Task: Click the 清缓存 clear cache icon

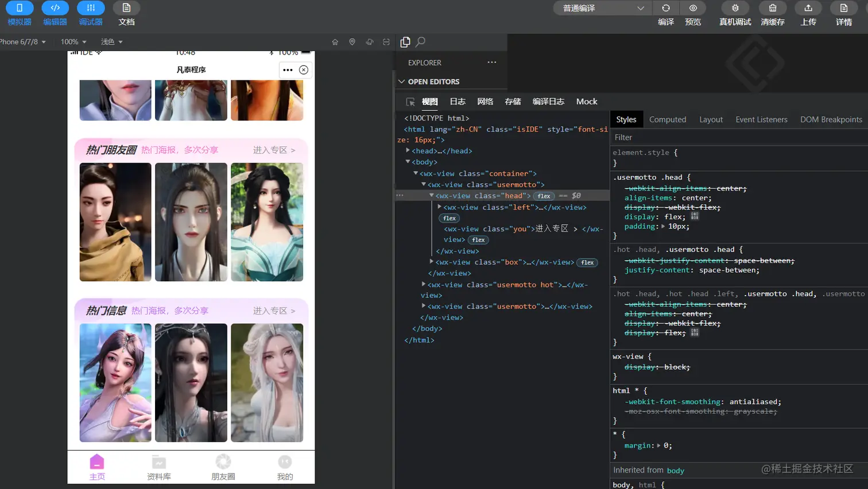Action: click(x=773, y=8)
